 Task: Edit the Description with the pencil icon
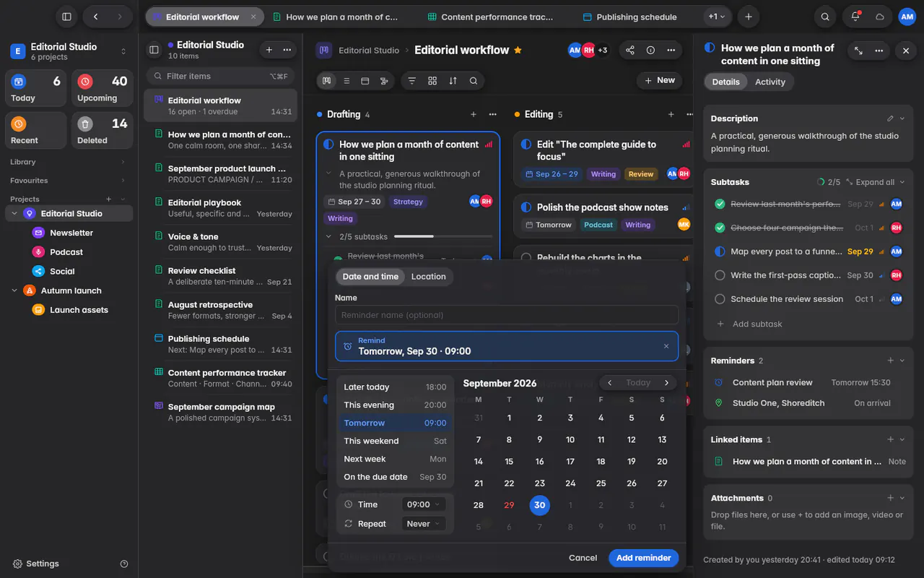tap(890, 118)
